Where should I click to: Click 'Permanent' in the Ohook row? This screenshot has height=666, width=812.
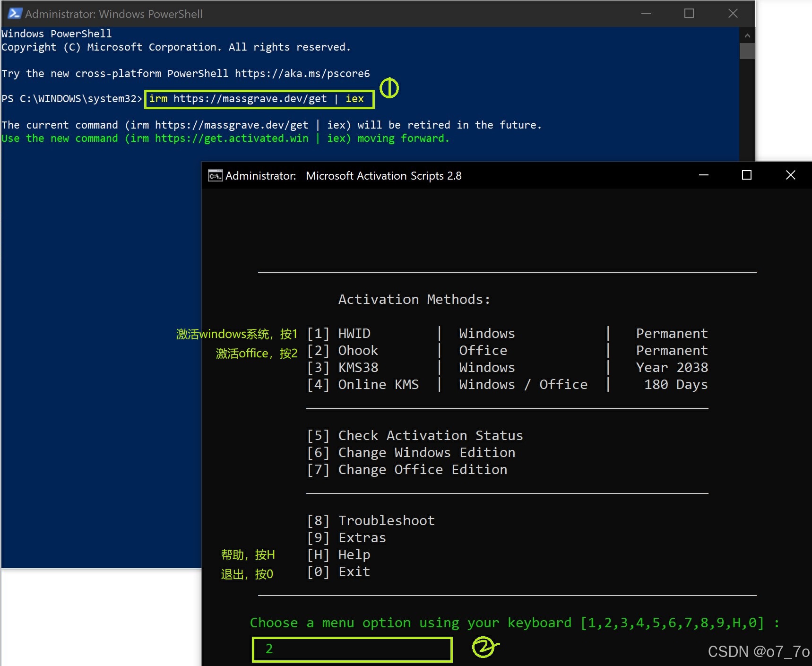[672, 350]
